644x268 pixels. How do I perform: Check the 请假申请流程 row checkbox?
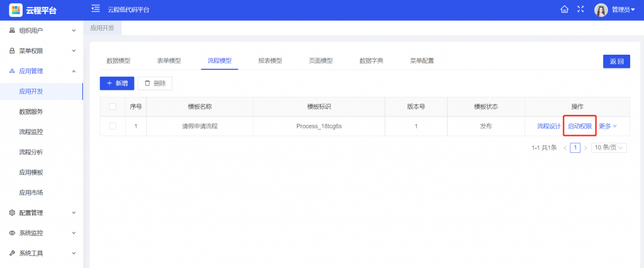click(113, 126)
